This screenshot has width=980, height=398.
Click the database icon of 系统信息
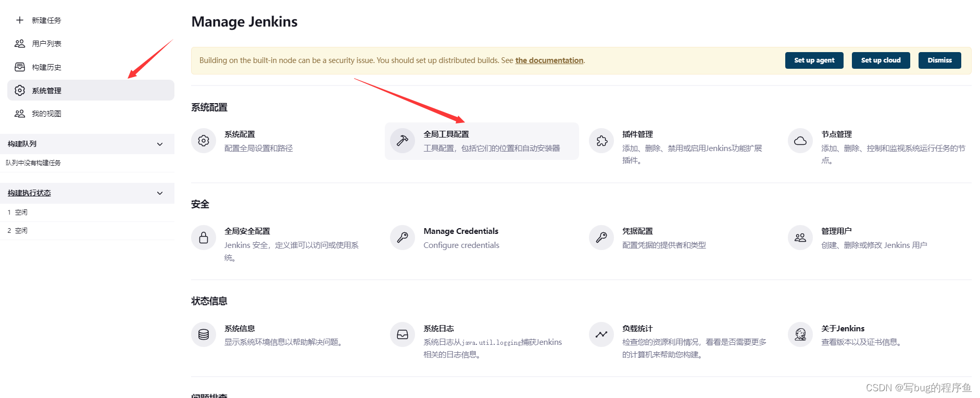[x=204, y=334]
